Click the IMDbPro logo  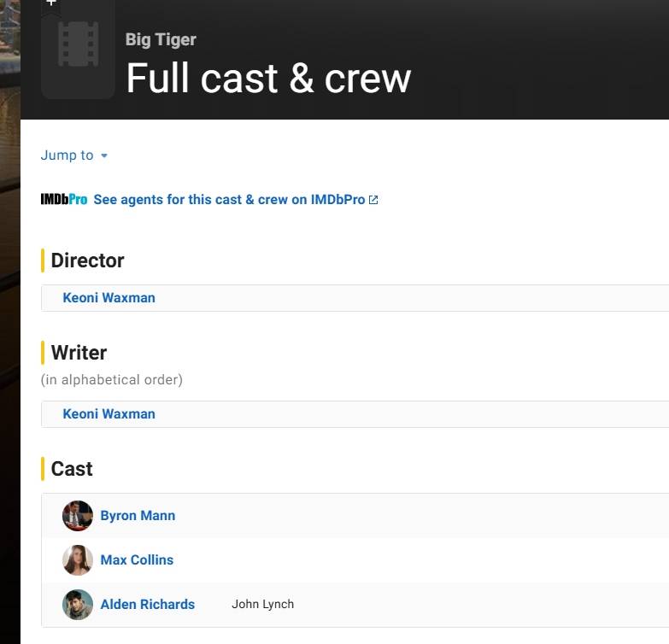(64, 200)
